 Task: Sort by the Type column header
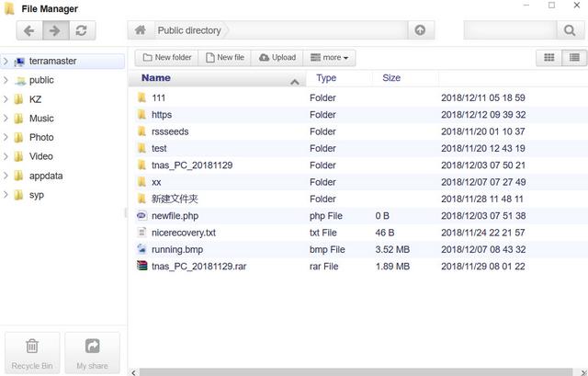[339, 78]
